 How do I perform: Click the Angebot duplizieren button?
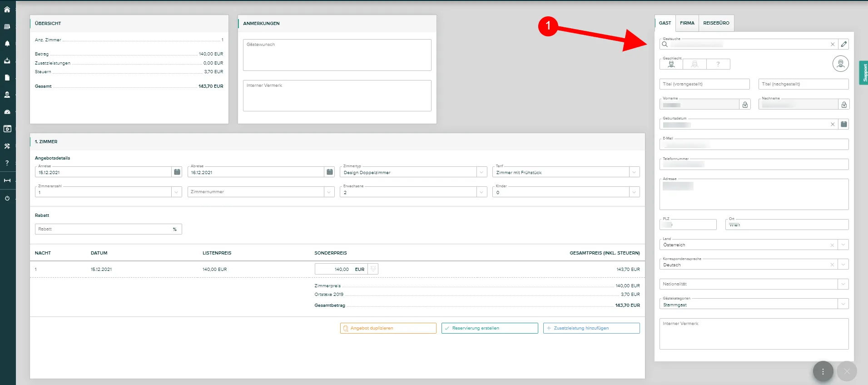click(x=388, y=328)
